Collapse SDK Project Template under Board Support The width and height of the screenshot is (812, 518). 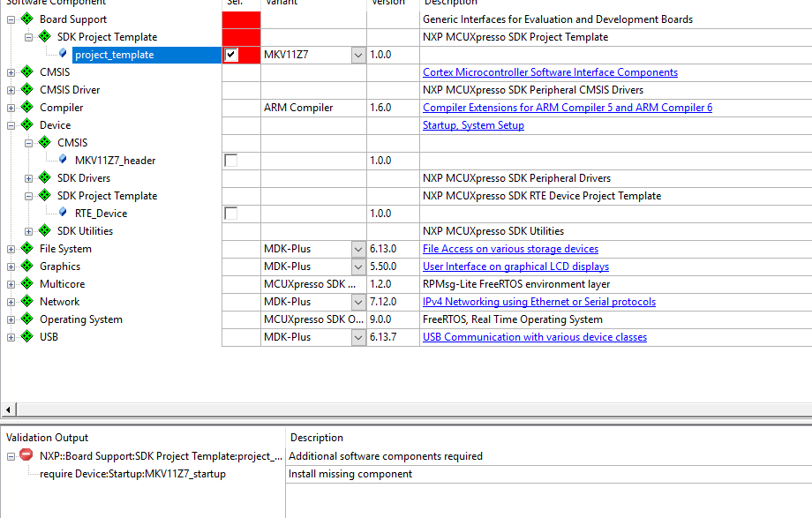point(28,38)
